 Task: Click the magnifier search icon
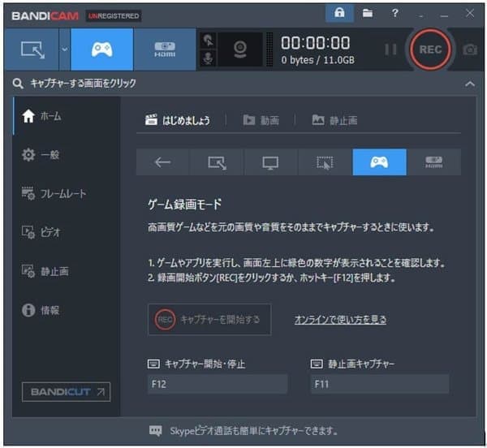pyautogui.click(x=18, y=84)
